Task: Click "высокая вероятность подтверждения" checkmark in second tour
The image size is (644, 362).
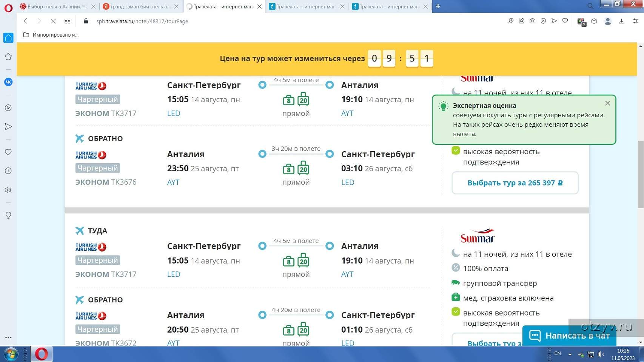Action: coord(456,312)
